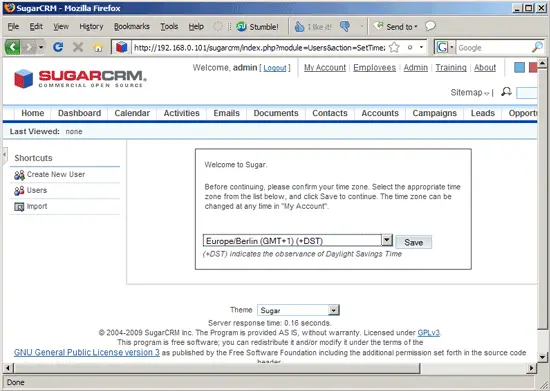550x391 pixels.
Task: Click the Firefox forward arrow button
Action: tap(29, 47)
